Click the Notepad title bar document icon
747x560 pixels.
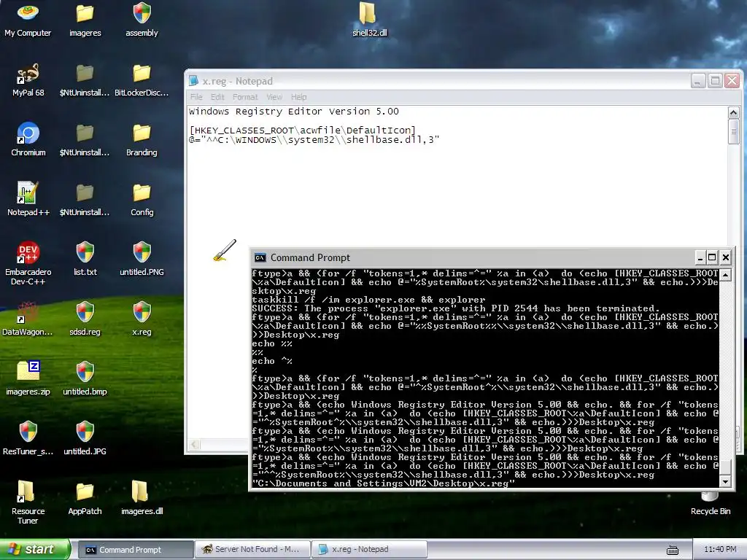click(193, 81)
